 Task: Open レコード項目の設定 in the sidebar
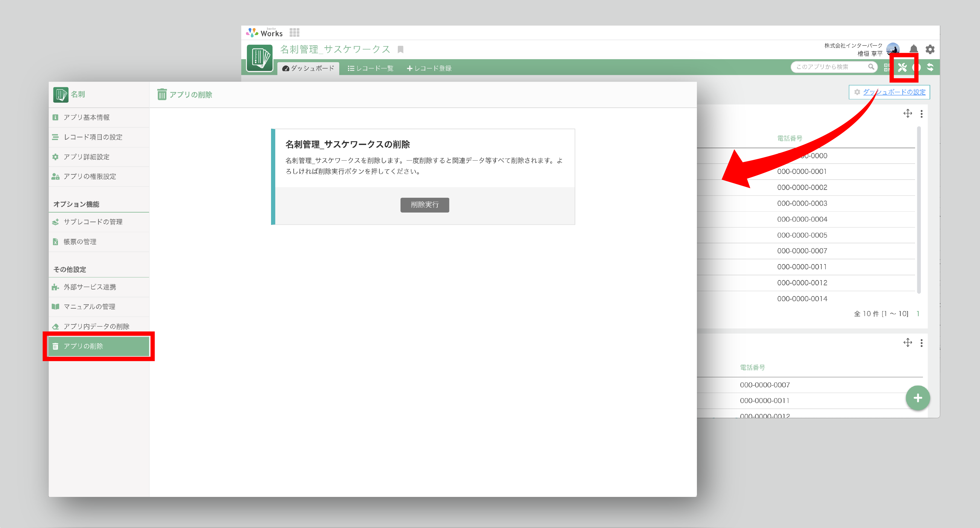pyautogui.click(x=93, y=137)
